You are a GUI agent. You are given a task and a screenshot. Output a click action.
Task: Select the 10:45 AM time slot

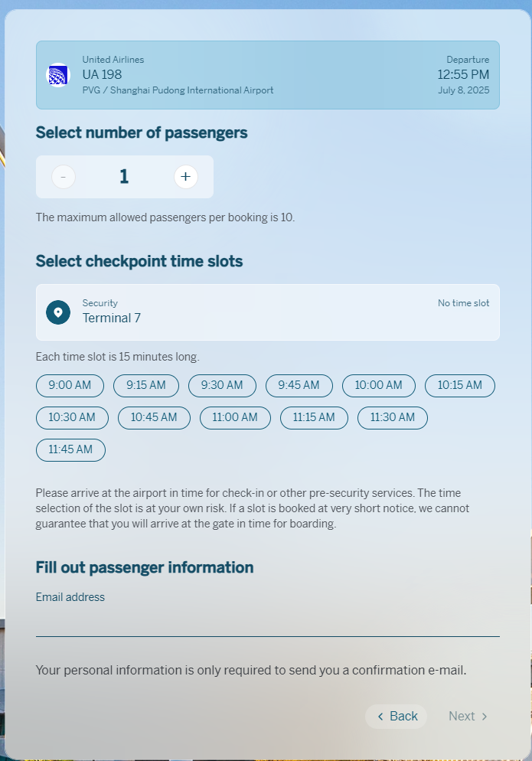pyautogui.click(x=153, y=418)
